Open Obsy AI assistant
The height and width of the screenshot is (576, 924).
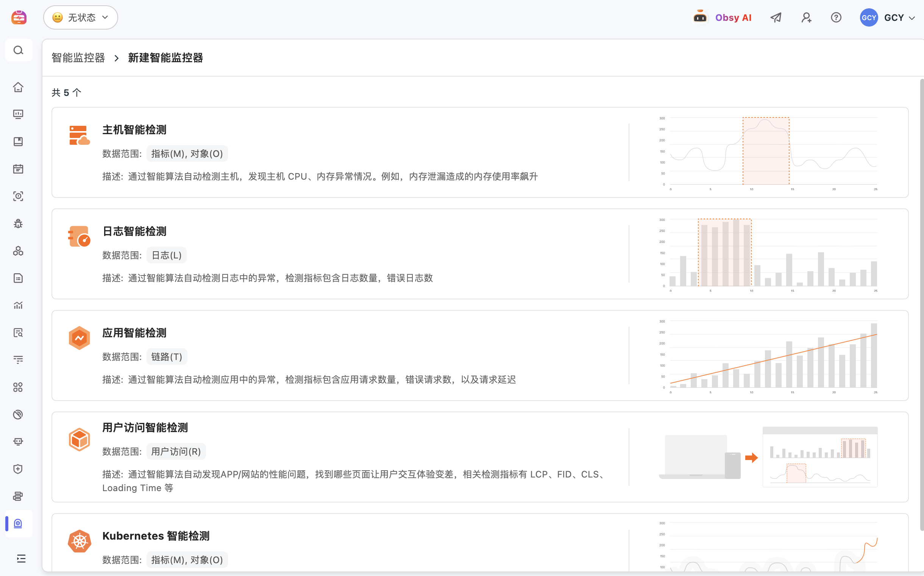pos(722,17)
